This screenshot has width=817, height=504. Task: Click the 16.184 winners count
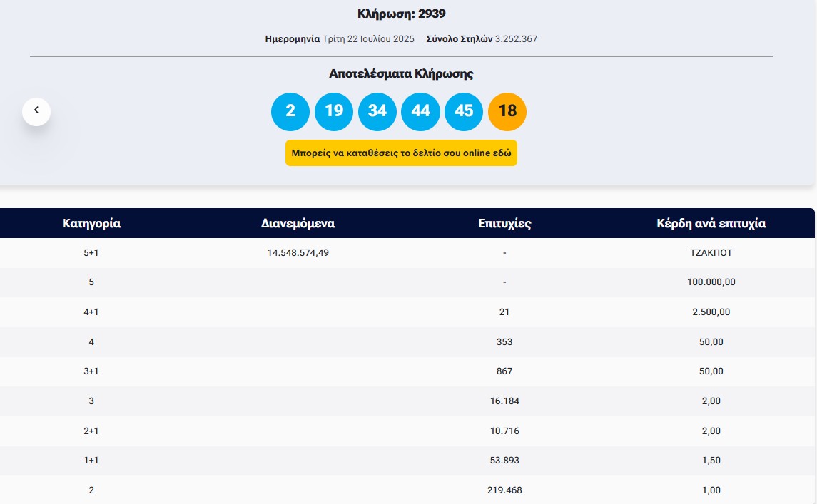click(x=504, y=401)
